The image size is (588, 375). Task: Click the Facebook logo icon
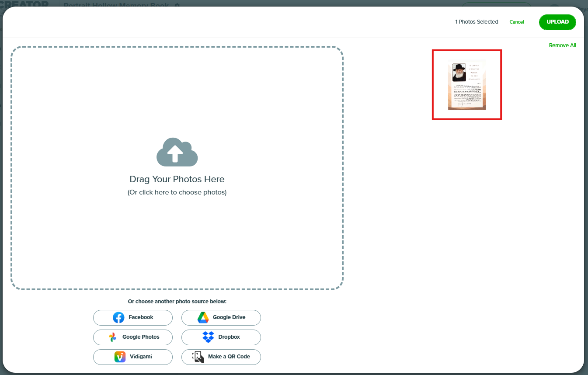pos(118,317)
